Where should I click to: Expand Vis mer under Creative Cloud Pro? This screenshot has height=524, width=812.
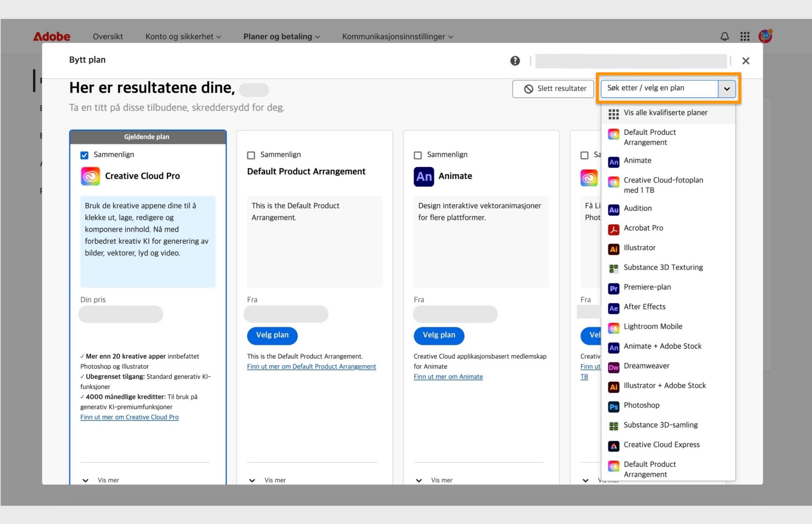pyautogui.click(x=101, y=480)
